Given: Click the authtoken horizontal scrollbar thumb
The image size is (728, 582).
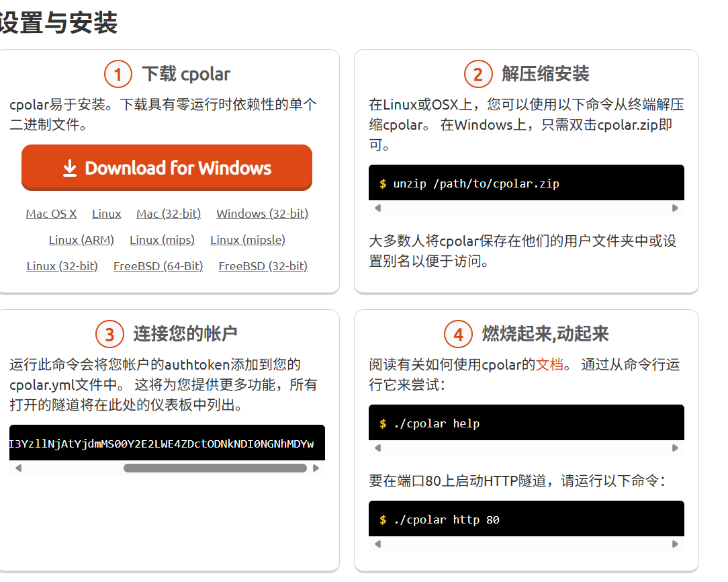Looking at the screenshot, I should [x=215, y=468].
